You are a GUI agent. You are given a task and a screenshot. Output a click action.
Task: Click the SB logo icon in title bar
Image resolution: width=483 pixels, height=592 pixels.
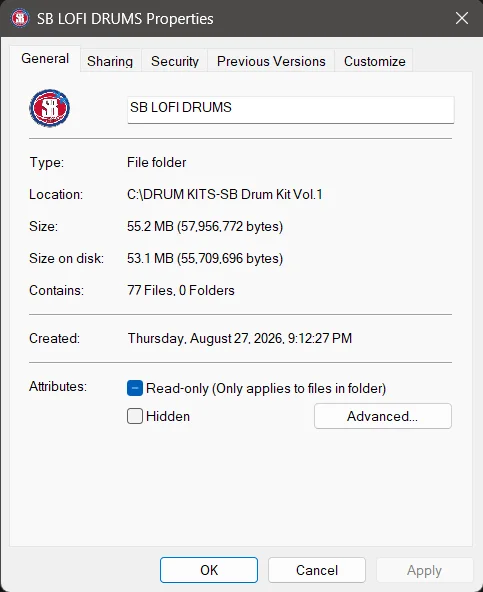pyautogui.click(x=20, y=18)
